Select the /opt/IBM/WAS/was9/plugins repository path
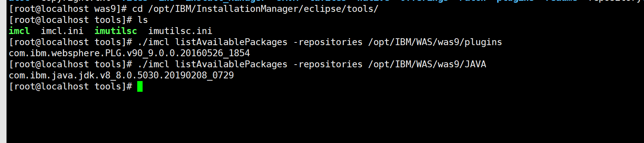This screenshot has height=143, width=644. tap(435, 42)
